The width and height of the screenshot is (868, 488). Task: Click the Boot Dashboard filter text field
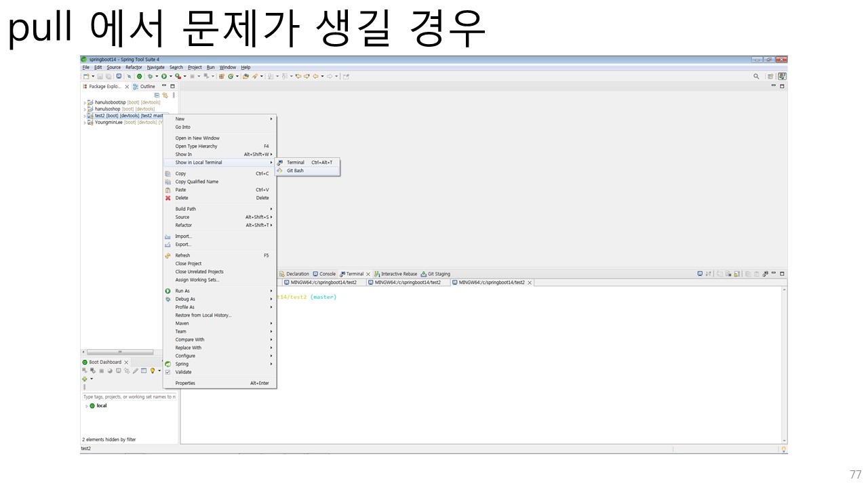[129, 396]
